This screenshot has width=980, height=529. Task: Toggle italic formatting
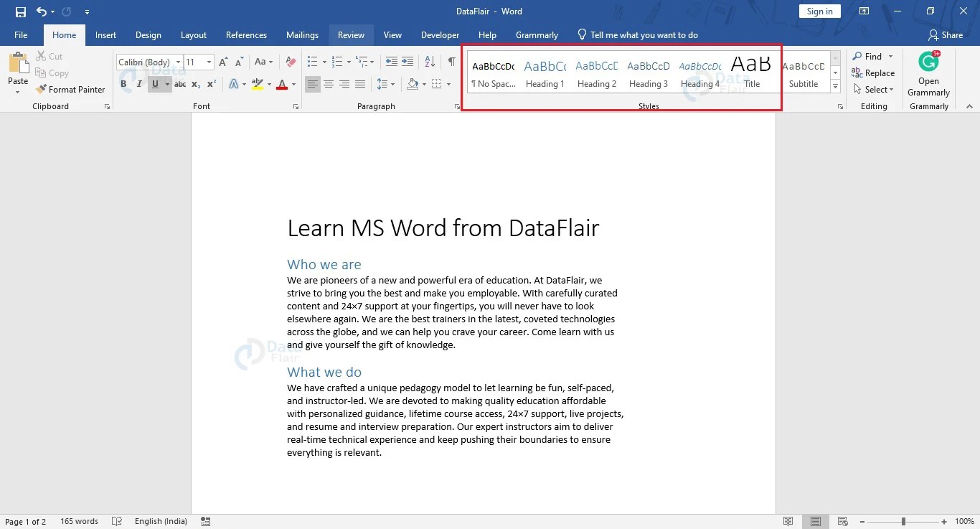point(138,84)
